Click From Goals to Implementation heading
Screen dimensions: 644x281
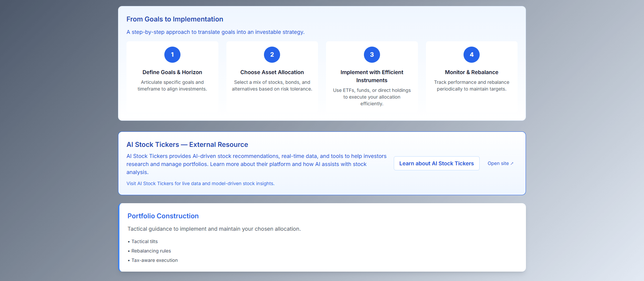tap(175, 19)
